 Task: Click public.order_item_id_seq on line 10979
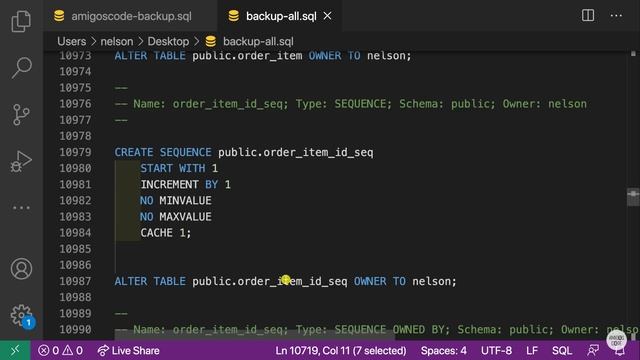[296, 152]
